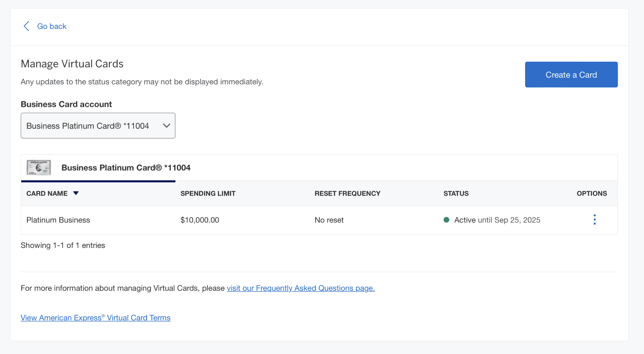Select the Business Platinum Card *11004 tab
The image size is (644, 354).
tap(98, 167)
